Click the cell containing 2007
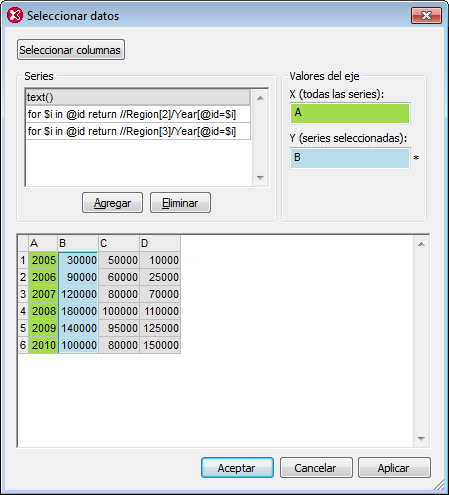 coord(43,294)
